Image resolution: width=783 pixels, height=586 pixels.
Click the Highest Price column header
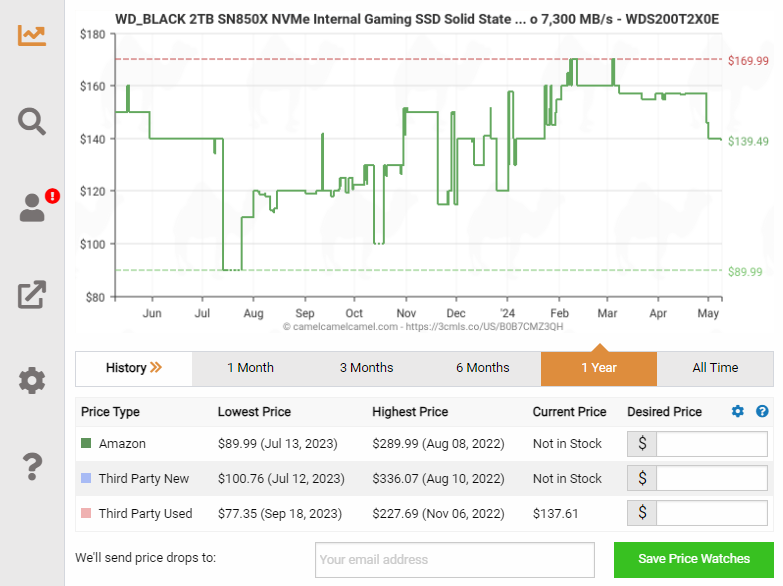[x=410, y=412]
